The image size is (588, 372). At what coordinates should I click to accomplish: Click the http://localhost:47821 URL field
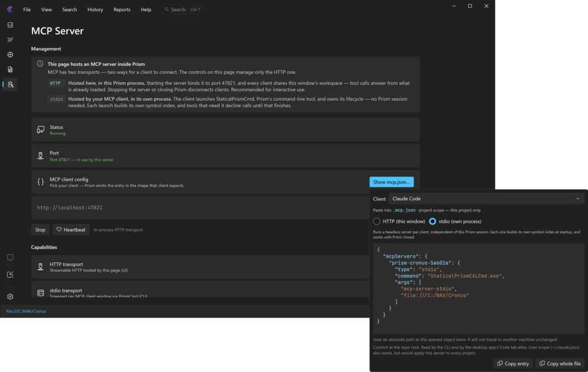200,208
